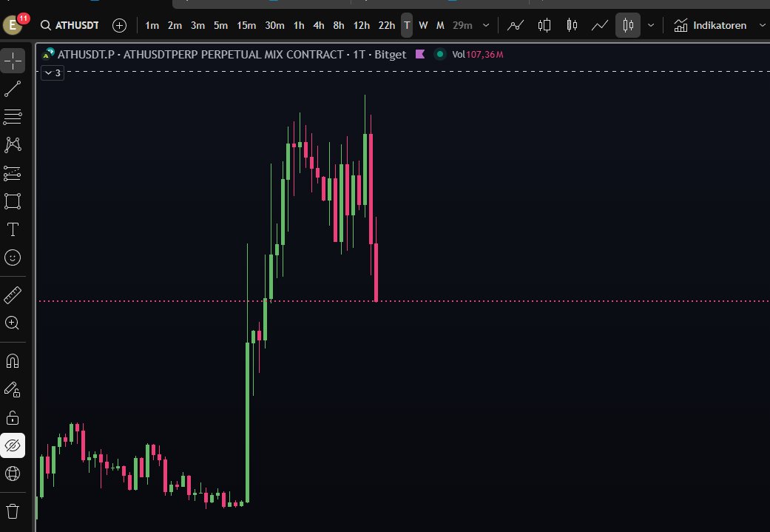The image size is (770, 532).
Task: Expand the collapsed indicators legend showing 3
Action: 53,73
